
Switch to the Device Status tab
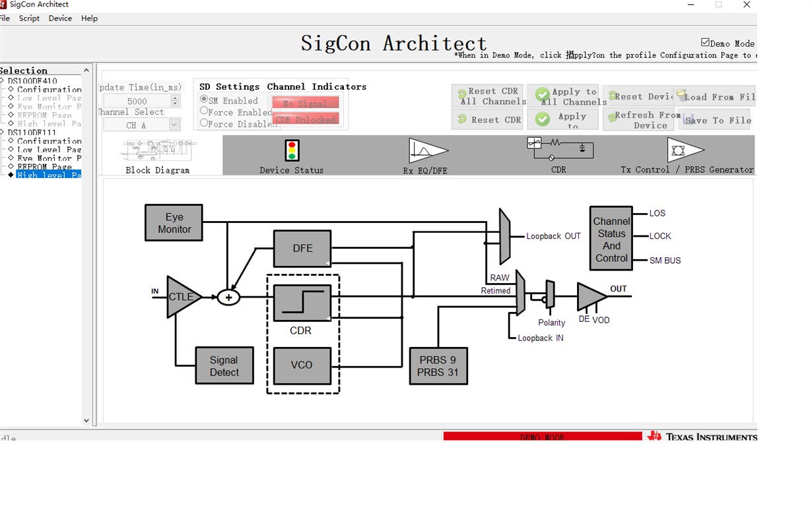pos(291,156)
